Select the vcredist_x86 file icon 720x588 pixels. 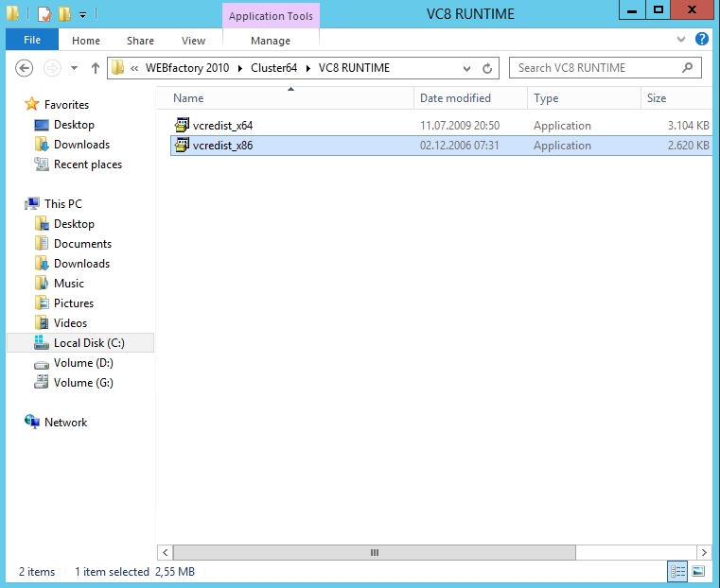(x=182, y=145)
